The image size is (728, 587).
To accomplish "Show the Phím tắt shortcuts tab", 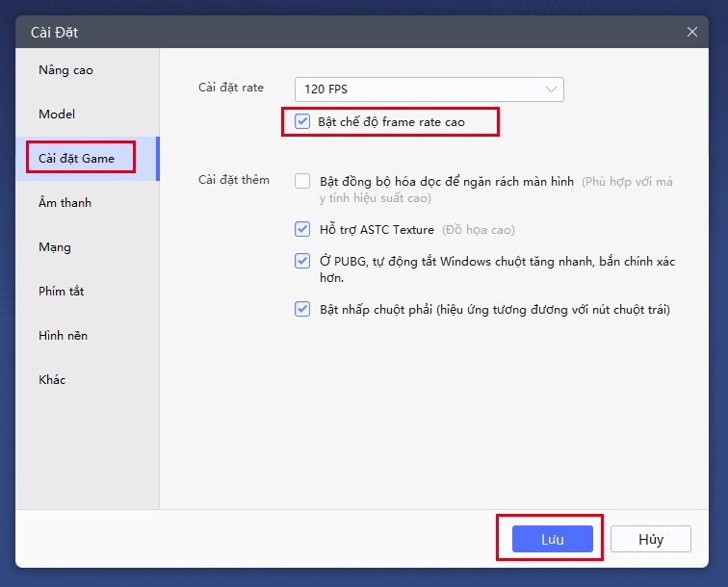I will pyautogui.click(x=62, y=292).
